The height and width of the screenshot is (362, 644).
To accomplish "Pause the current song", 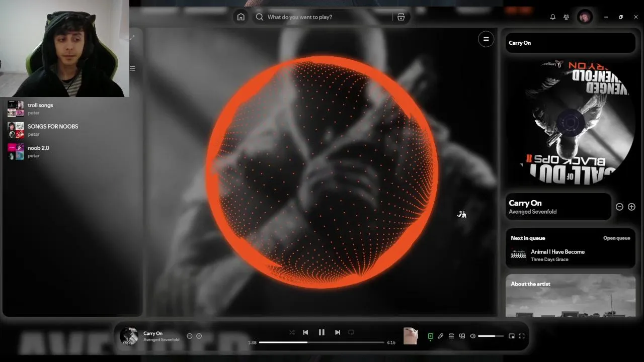I will click(321, 332).
